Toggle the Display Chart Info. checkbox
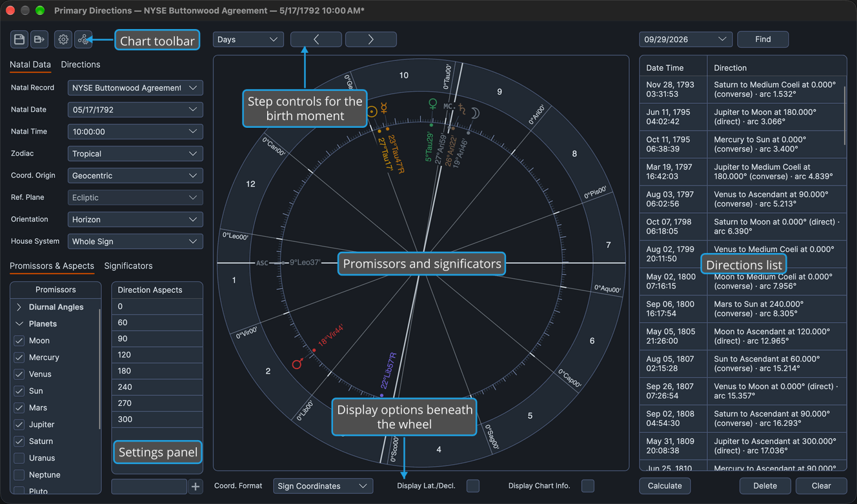Image resolution: width=857 pixels, height=504 pixels. coord(588,486)
